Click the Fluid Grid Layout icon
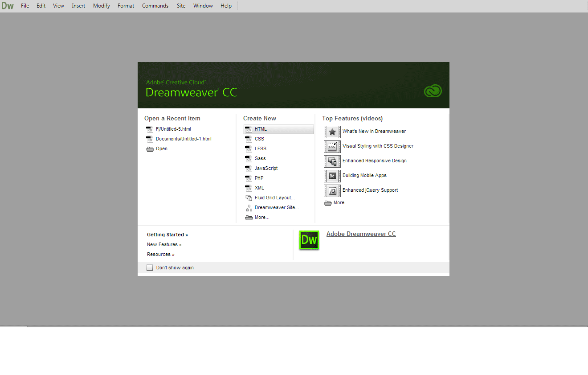This screenshot has width=588, height=375. tap(249, 198)
